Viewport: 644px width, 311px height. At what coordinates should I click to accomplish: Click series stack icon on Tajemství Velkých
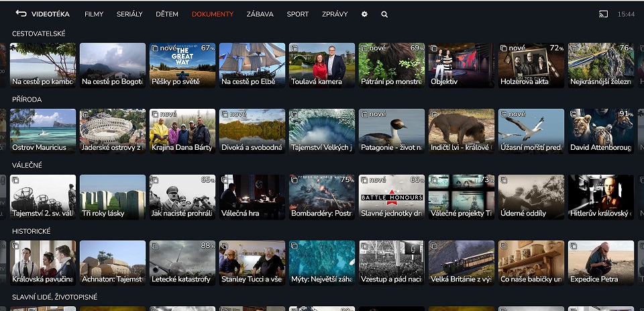point(294,114)
